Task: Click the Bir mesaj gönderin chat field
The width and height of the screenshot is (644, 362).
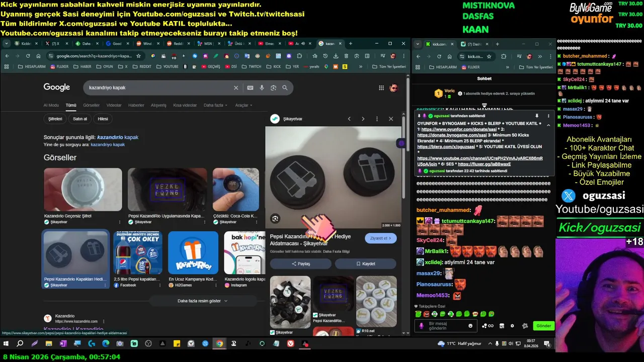Action: click(x=446, y=326)
